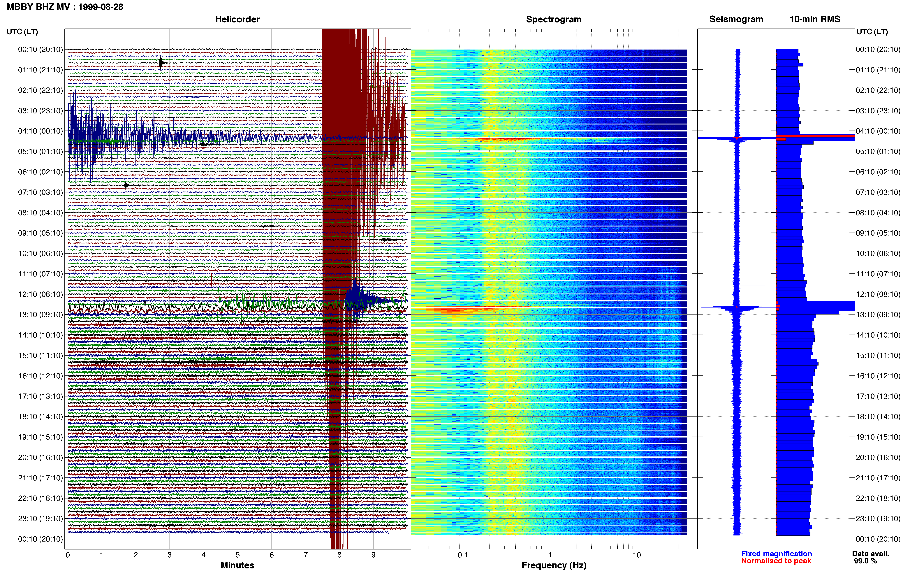Click the black event marker near 07:10 trace
Image resolution: width=924 pixels, height=578 pixels.
tap(126, 185)
